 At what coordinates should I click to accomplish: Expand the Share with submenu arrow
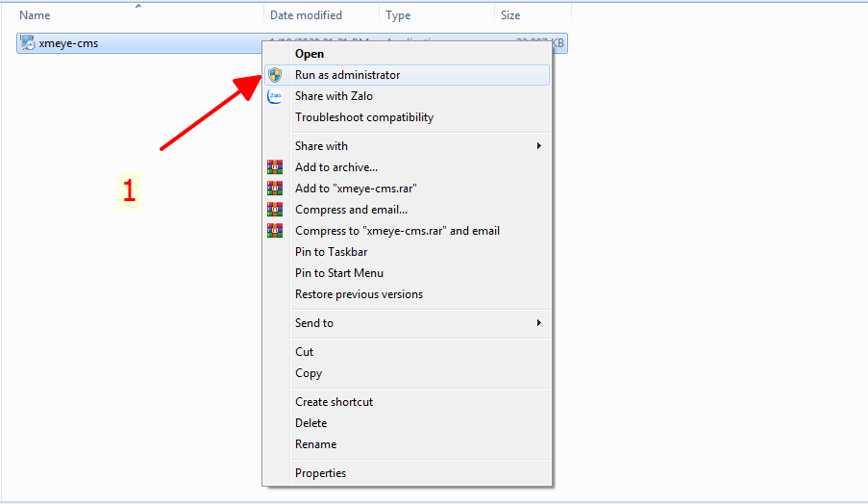coord(538,145)
